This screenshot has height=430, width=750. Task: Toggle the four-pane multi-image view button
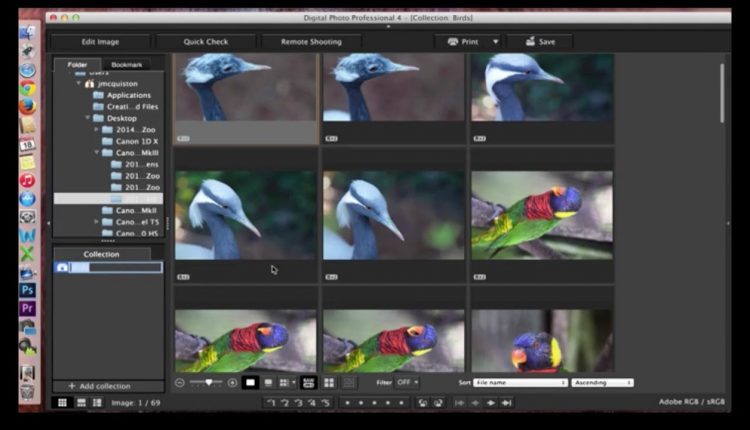pyautogui.click(x=329, y=383)
